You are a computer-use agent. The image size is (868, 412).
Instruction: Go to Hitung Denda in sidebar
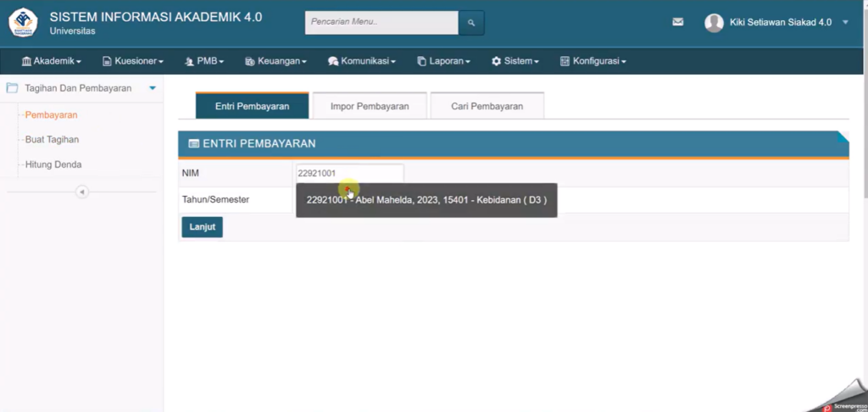pos(53,164)
